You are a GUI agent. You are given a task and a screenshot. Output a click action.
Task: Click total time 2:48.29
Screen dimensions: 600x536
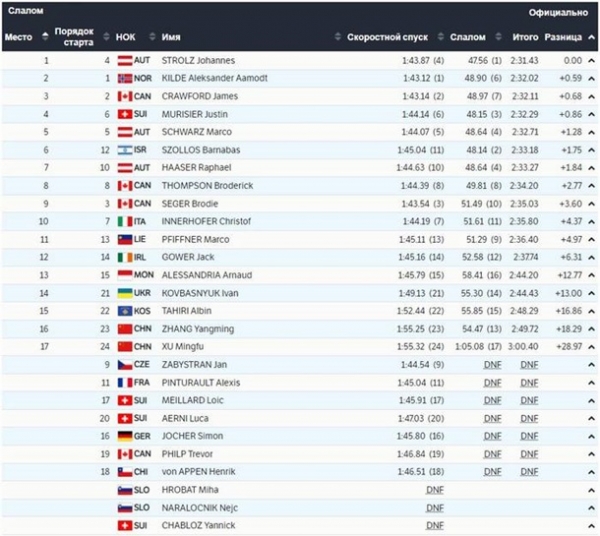[524, 311]
